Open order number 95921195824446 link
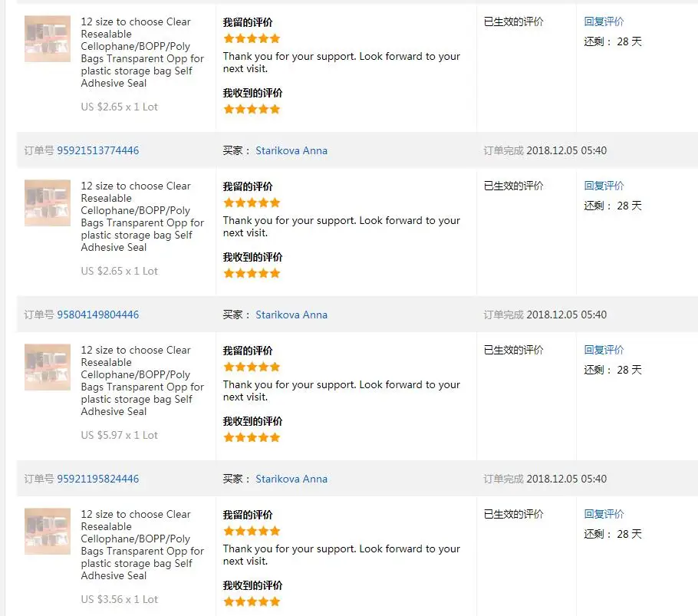Image resolution: width=698 pixels, height=616 pixels. pyautogui.click(x=98, y=479)
